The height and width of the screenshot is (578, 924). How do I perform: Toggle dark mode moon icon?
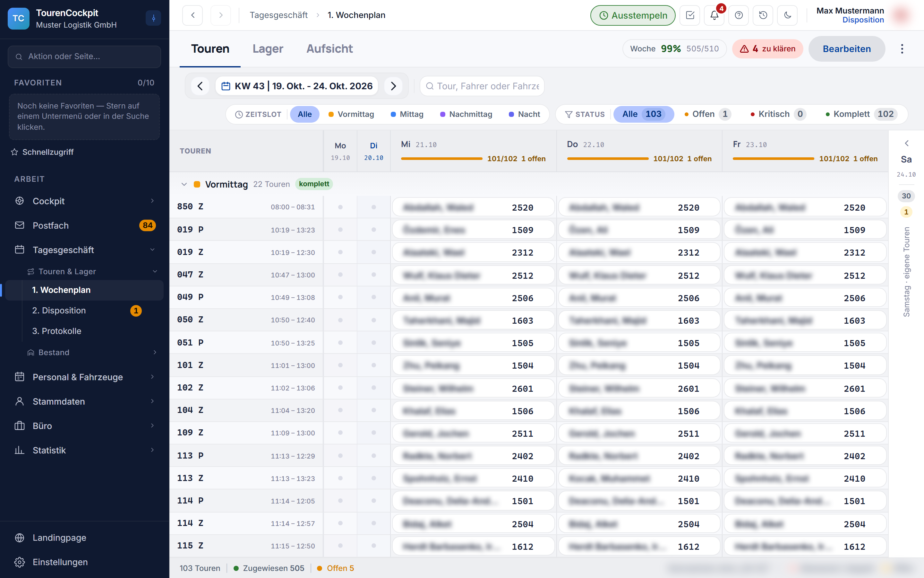pyautogui.click(x=787, y=15)
